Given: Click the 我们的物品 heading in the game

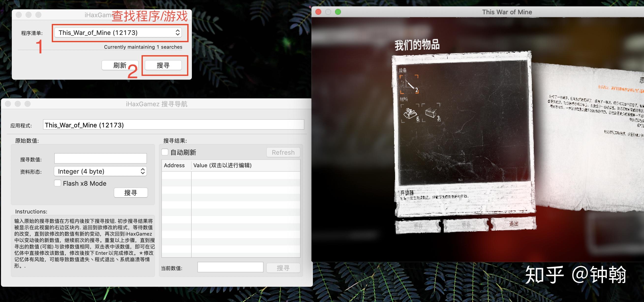Looking at the screenshot, I should click(x=417, y=45).
